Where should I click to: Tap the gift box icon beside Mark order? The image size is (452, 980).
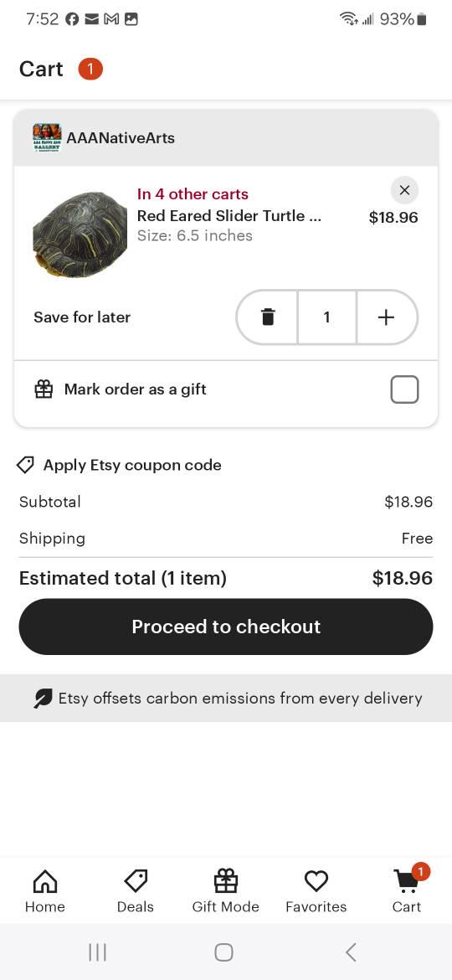coord(44,389)
